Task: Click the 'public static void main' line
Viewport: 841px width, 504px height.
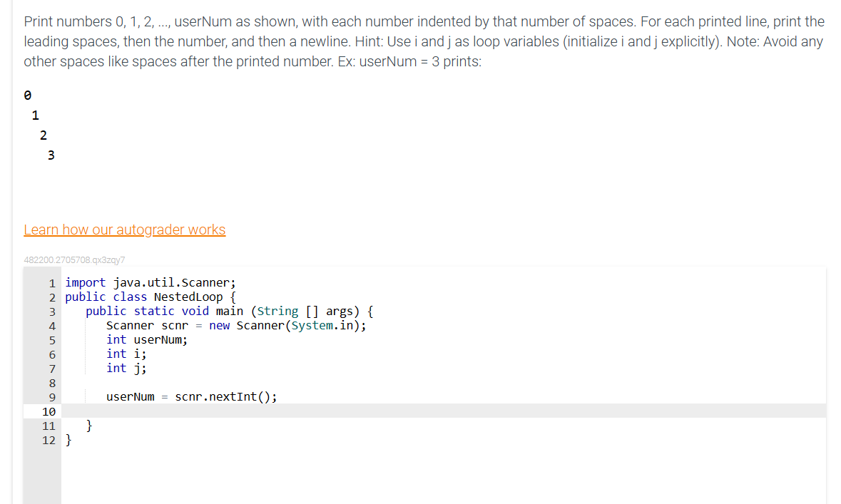Action: tap(230, 312)
